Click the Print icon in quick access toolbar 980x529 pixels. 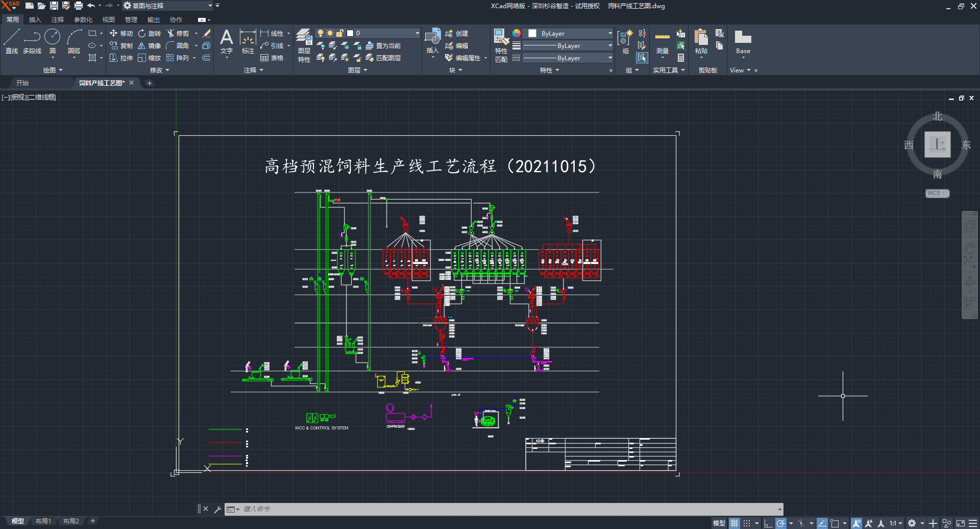tap(79, 6)
